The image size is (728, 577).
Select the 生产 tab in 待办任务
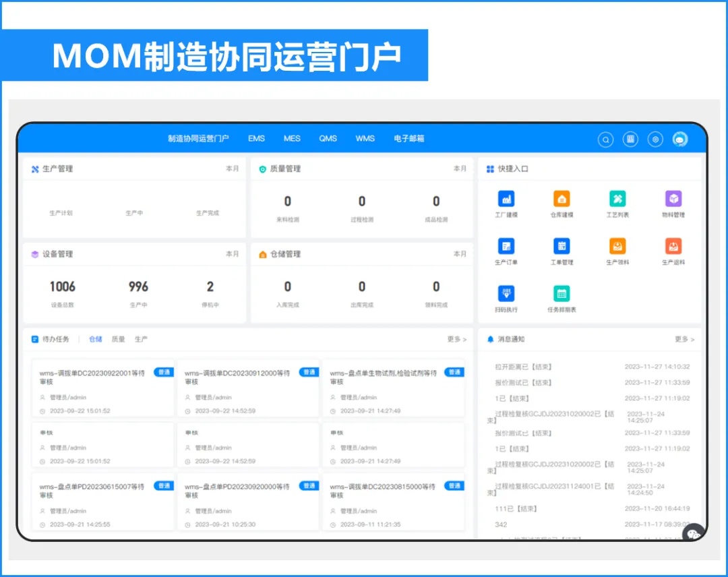tap(141, 339)
